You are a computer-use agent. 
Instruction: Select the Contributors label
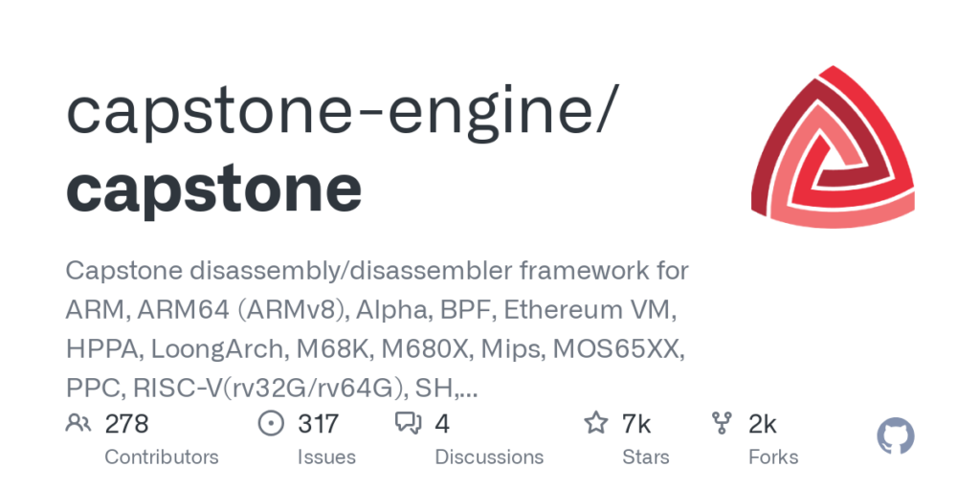coord(161,457)
